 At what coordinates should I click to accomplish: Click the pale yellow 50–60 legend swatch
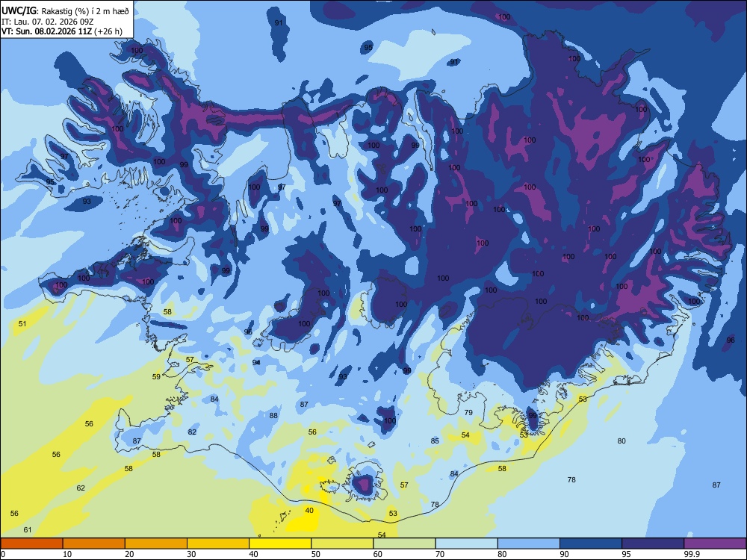click(x=342, y=544)
